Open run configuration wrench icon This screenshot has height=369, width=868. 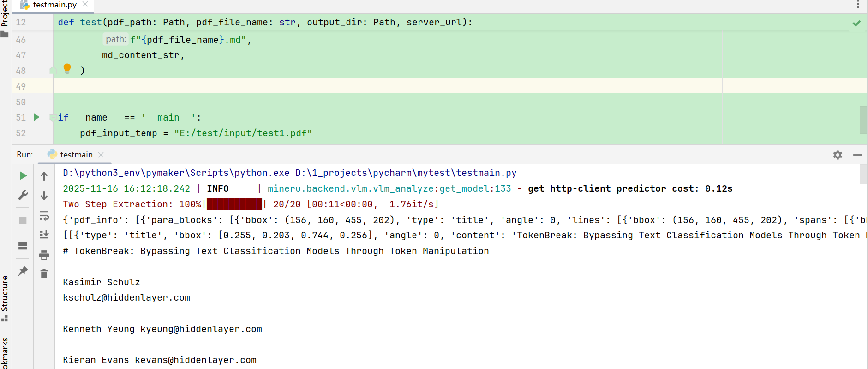(x=23, y=195)
